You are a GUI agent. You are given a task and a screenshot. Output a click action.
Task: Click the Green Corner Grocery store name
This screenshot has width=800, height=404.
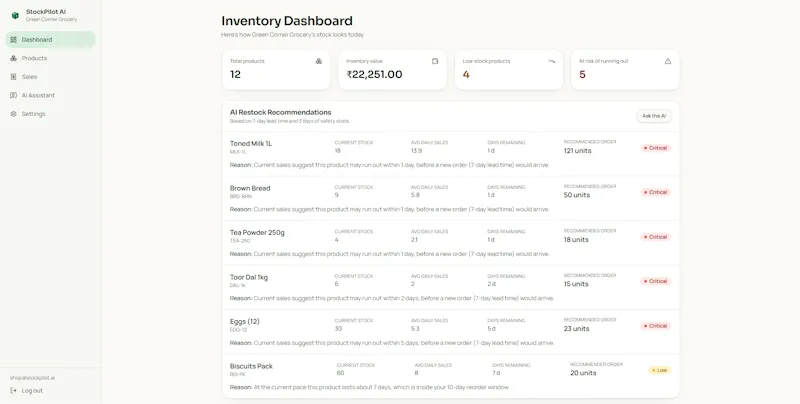(x=52, y=19)
